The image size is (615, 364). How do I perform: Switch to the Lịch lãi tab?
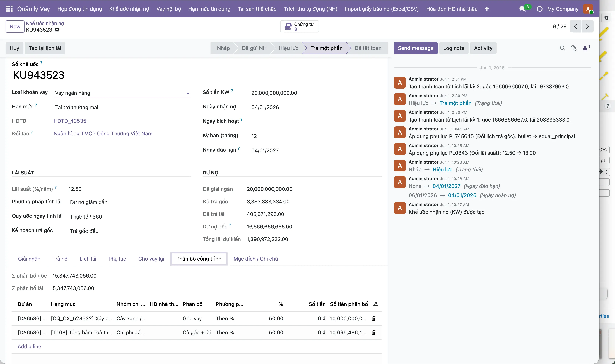click(88, 259)
